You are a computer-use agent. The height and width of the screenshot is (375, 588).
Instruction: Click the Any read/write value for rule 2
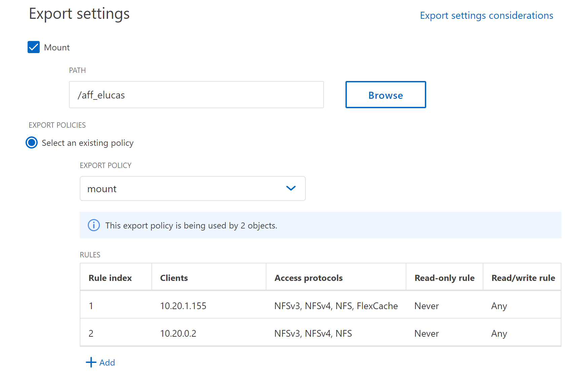click(499, 333)
